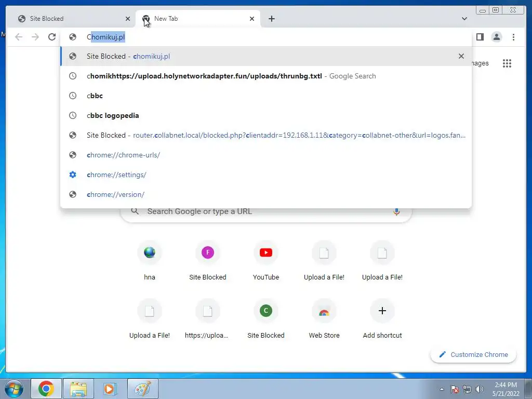
Task: Open the profile avatar menu
Action: (x=496, y=37)
